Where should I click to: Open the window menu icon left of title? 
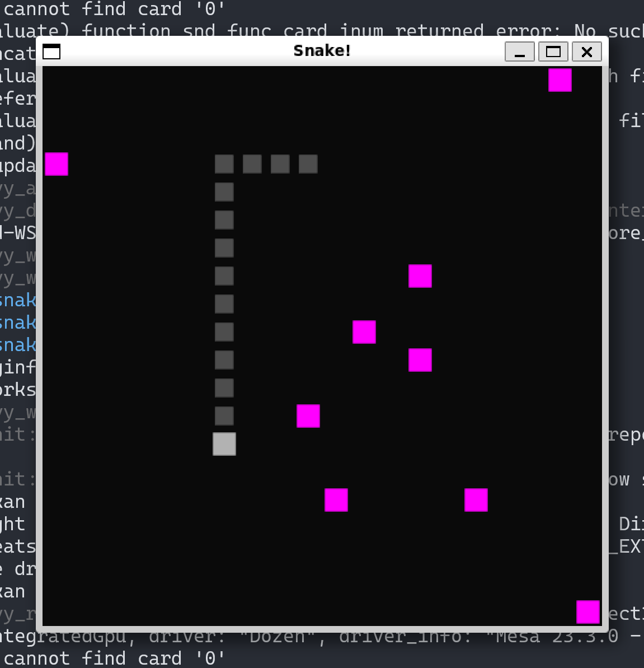point(51,52)
